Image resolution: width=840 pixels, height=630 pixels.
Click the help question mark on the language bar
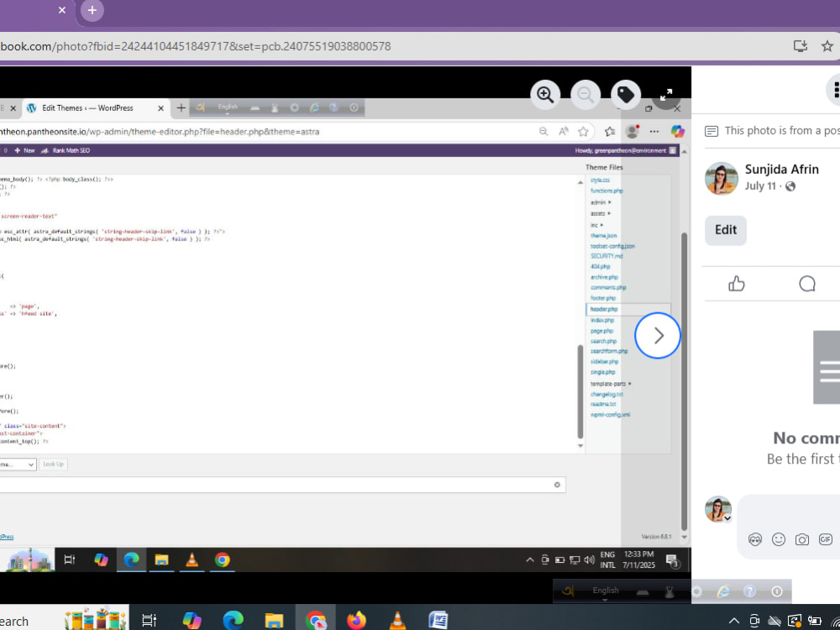[x=749, y=591]
